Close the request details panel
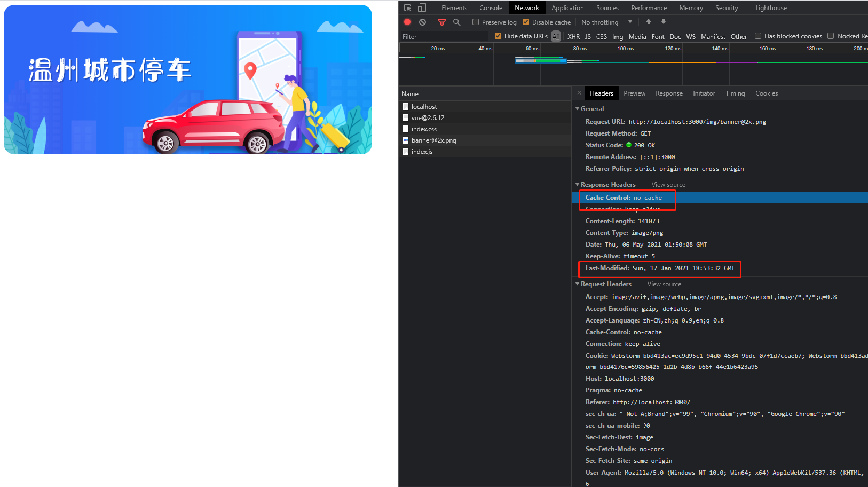868x487 pixels. pos(579,93)
